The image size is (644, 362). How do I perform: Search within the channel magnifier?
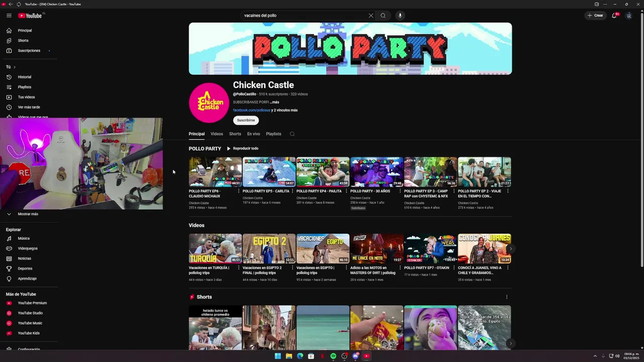[x=292, y=134]
